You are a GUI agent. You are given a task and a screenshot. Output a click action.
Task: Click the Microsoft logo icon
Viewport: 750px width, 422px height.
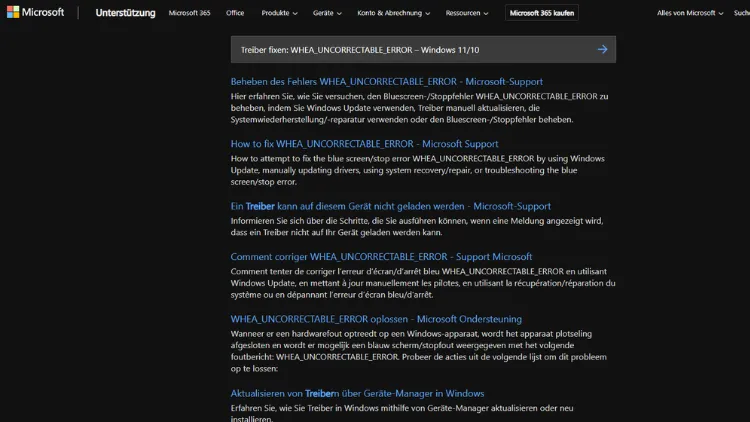(x=13, y=12)
